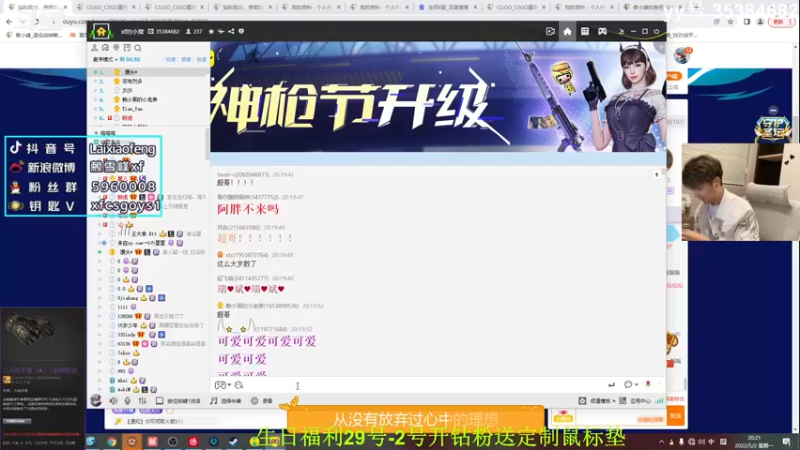
Task: Open the gamepad icon in title bar
Action: [603, 32]
